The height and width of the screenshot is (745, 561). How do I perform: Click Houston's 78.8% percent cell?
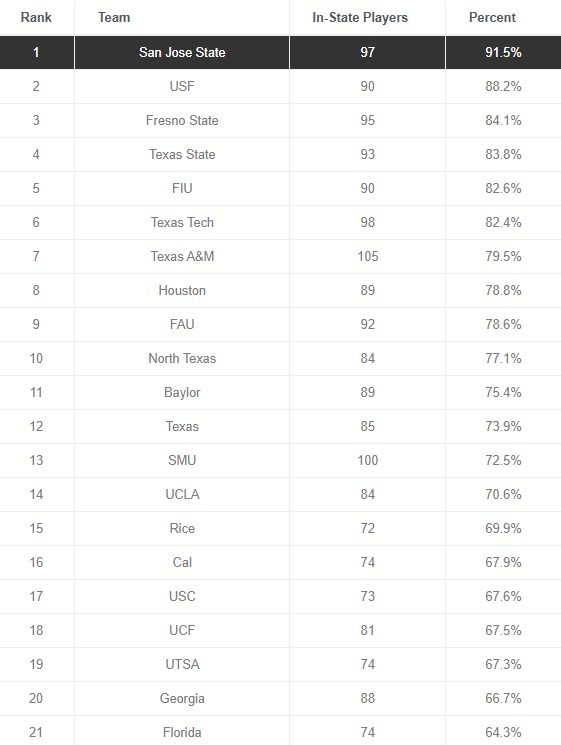tap(503, 290)
